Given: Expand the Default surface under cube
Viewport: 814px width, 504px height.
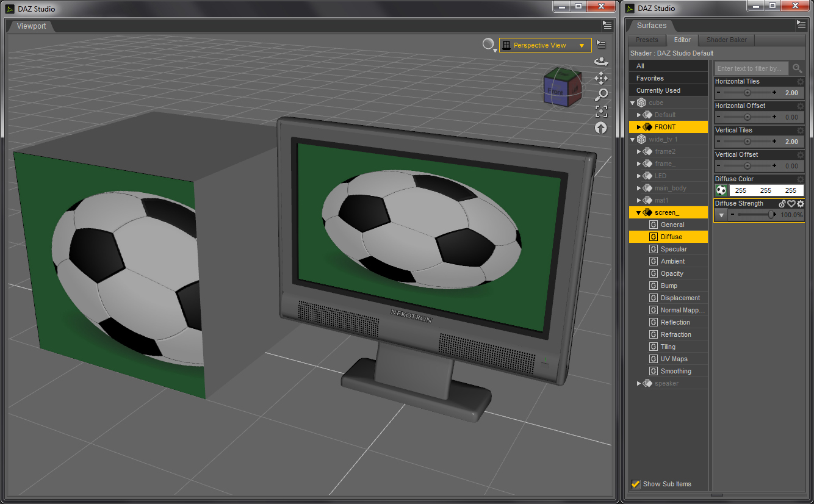Looking at the screenshot, I should [x=639, y=115].
